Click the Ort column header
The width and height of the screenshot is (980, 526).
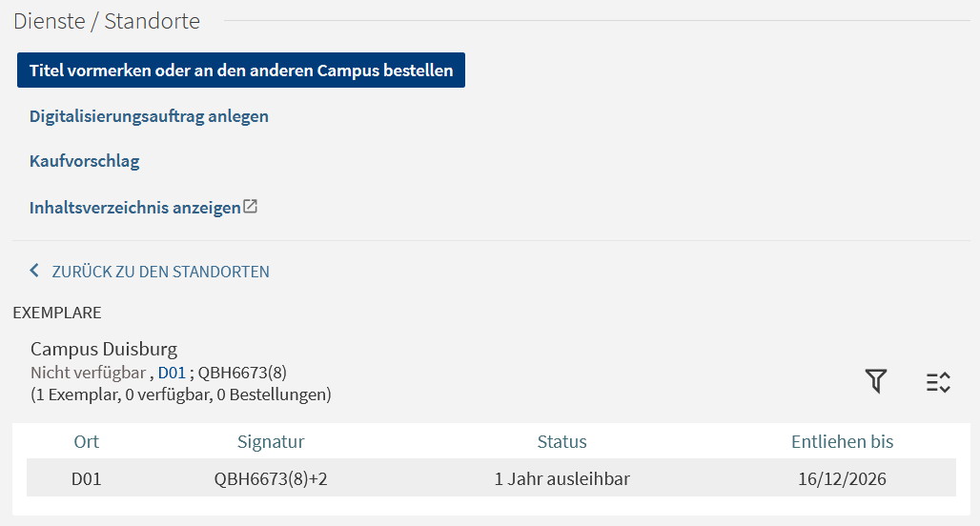tap(87, 441)
